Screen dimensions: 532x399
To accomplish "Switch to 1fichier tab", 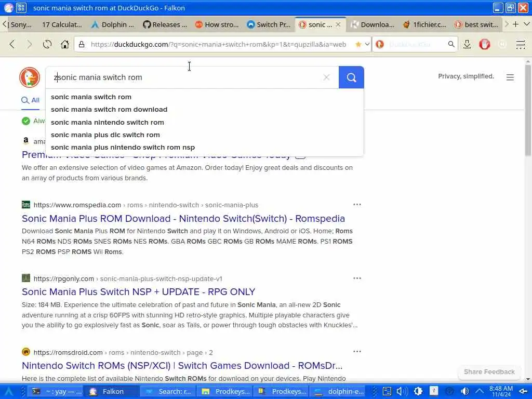I will [x=425, y=24].
